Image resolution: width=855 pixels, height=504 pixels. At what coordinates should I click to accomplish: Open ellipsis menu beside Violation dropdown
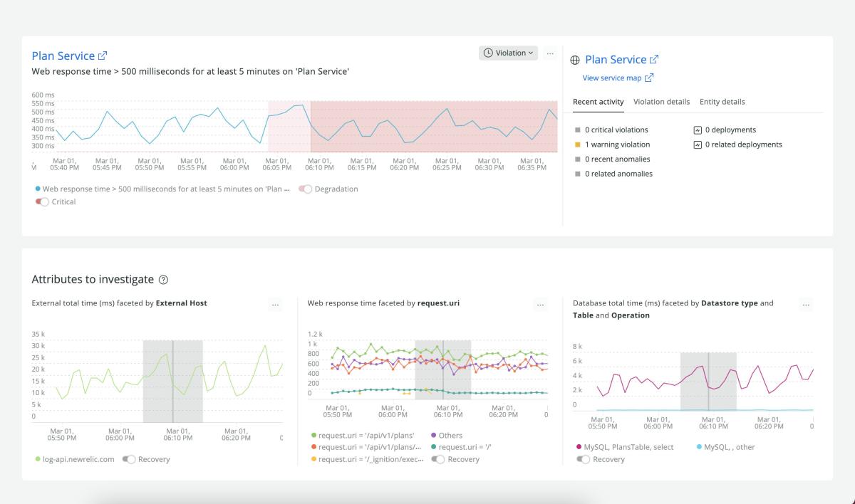[x=550, y=53]
